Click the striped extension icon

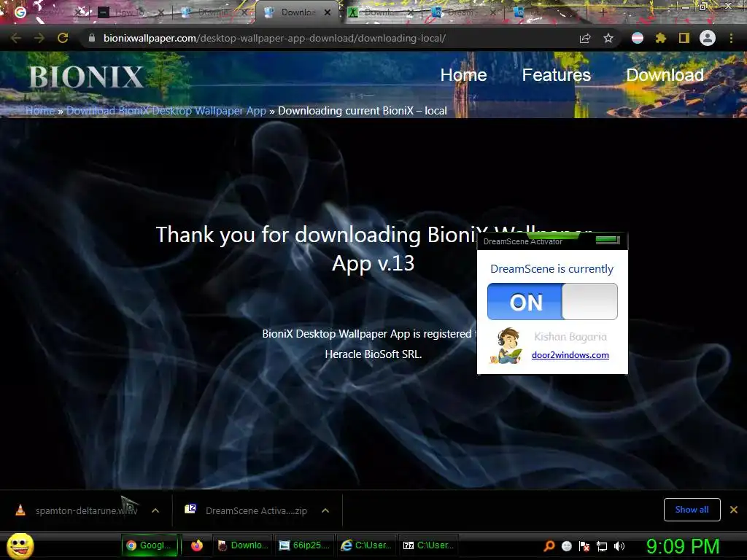tap(638, 38)
